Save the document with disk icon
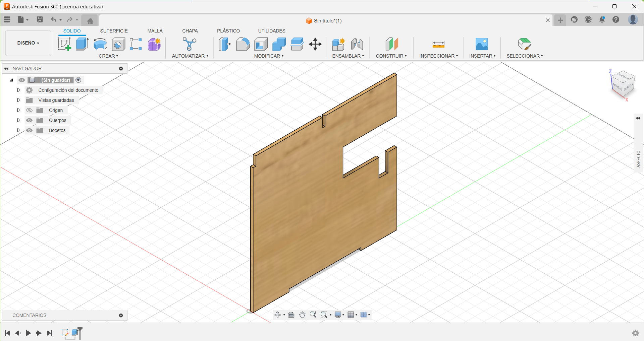This screenshot has width=644, height=341. 40,20
